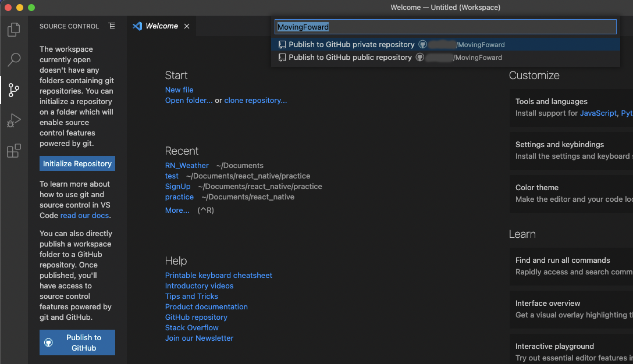This screenshot has width=633, height=364.
Task: Open the Tips and Tricks link
Action: [x=191, y=296]
